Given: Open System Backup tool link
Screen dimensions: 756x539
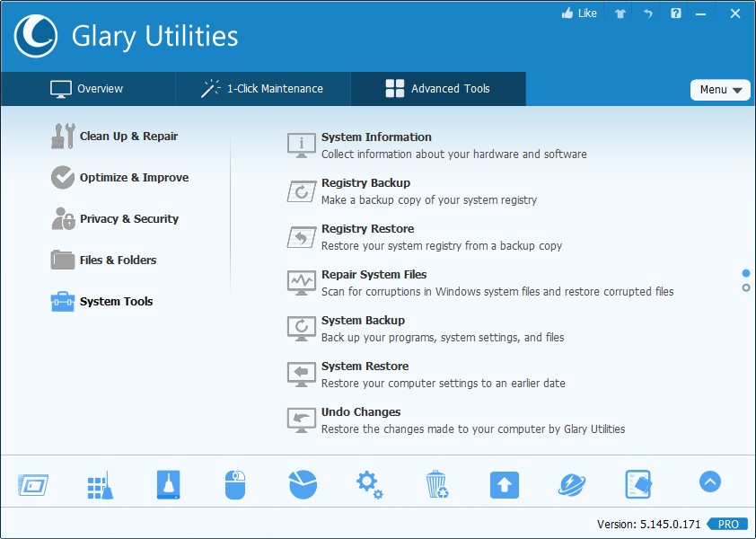Looking at the screenshot, I should [x=363, y=321].
